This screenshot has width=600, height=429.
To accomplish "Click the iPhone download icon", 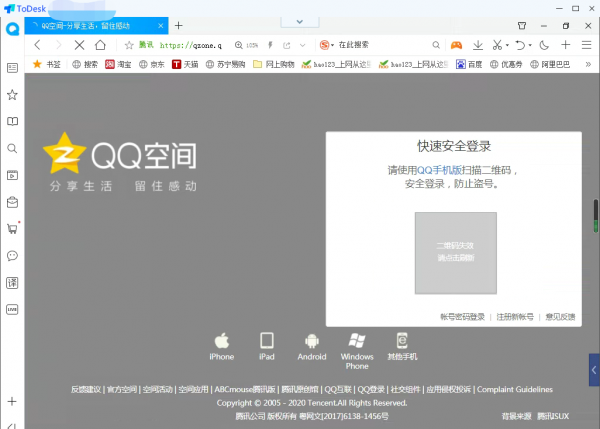I will [x=222, y=346].
